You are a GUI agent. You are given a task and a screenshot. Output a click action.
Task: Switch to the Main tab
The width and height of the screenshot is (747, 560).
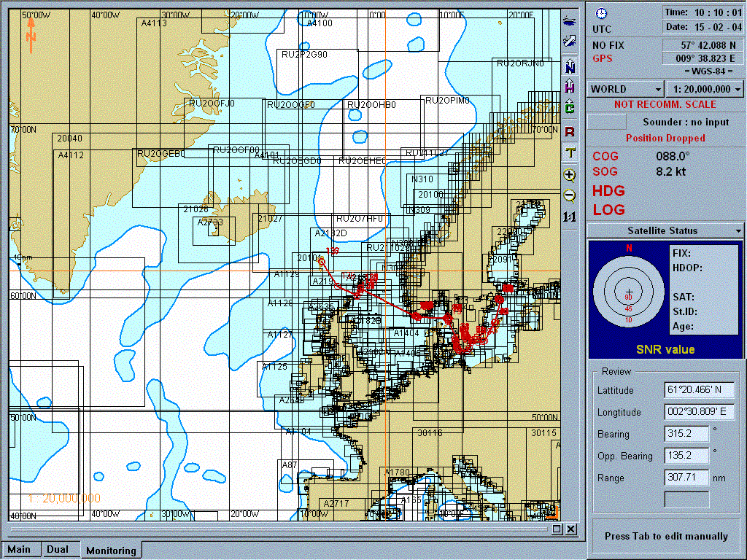19,549
